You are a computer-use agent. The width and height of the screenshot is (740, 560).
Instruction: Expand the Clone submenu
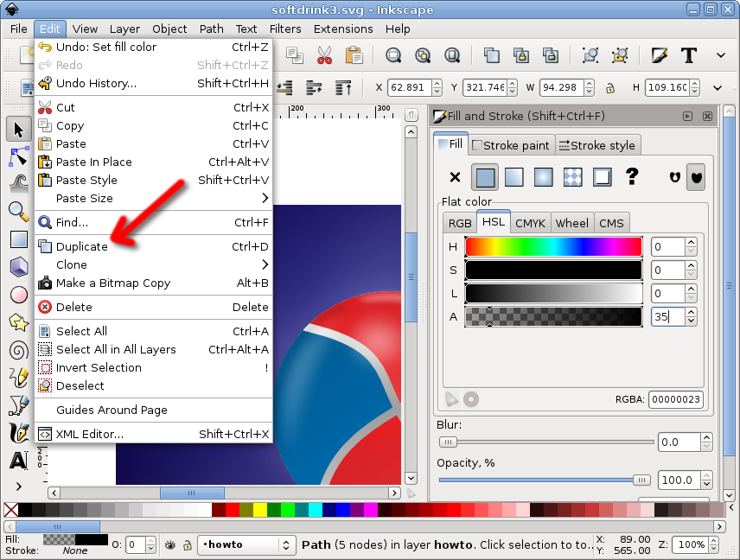[x=154, y=264]
